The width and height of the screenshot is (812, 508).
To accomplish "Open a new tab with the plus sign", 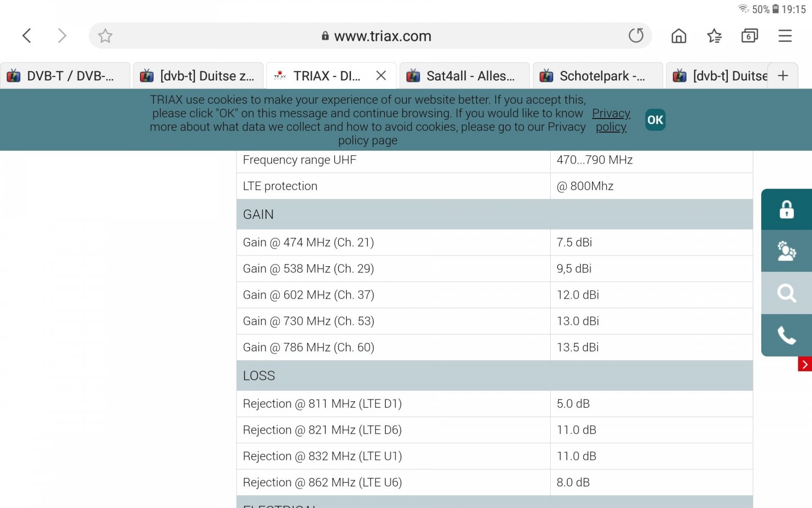I will click(x=783, y=75).
